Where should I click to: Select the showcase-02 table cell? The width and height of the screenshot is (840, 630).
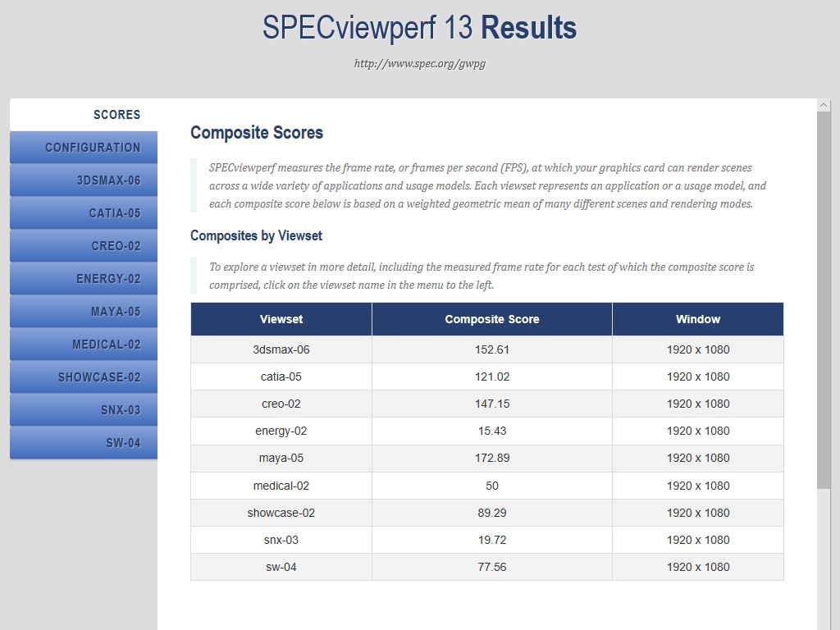pos(281,513)
